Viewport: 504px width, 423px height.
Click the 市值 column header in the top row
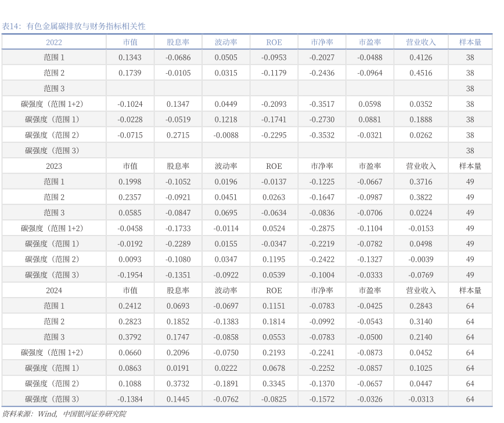click(x=130, y=42)
